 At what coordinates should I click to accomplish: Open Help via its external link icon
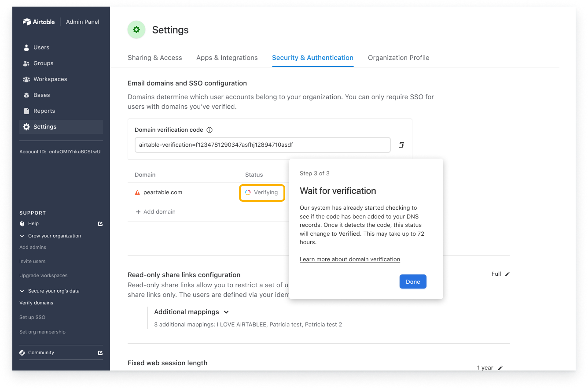coord(100,223)
